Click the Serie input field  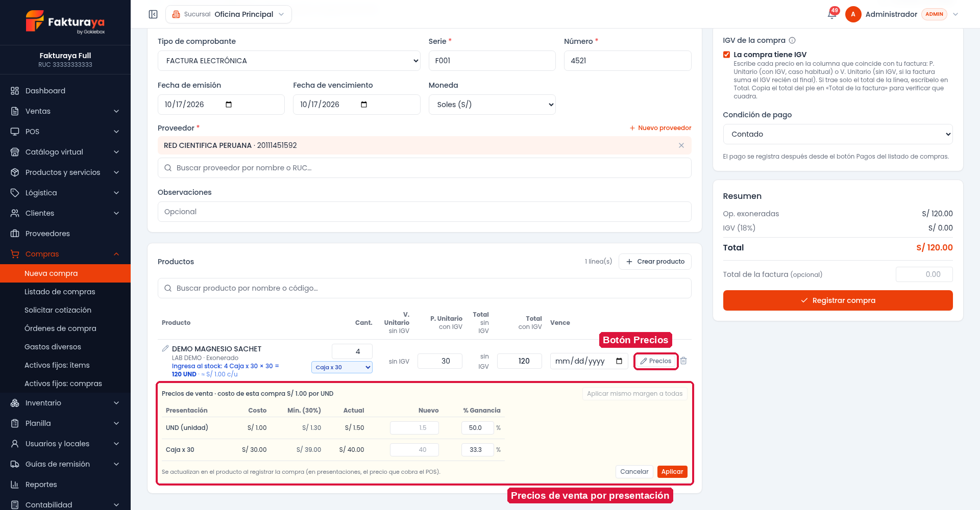point(492,61)
